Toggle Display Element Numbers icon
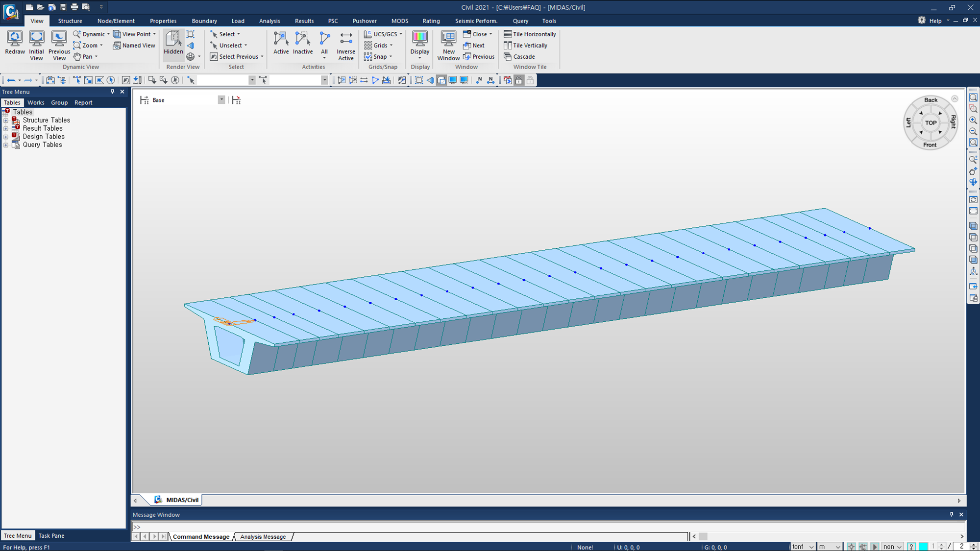This screenshot has height=551, width=980. pyautogui.click(x=490, y=80)
